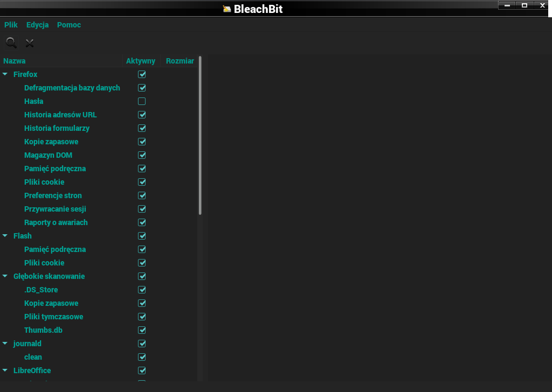The width and height of the screenshot is (552, 392).
Task: Uncheck Pliki tymczasowe checkbox
Action: pos(142,317)
